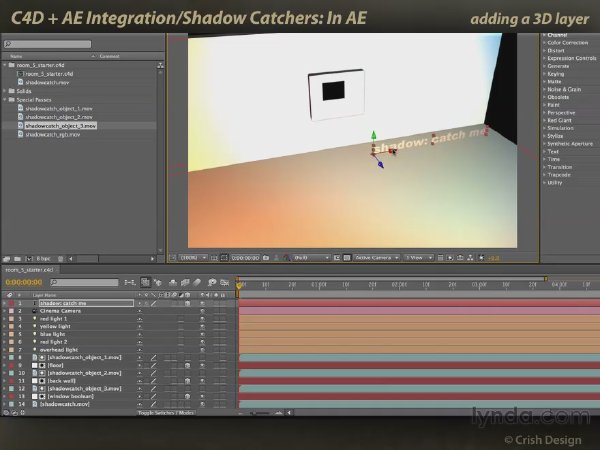Click the Project panel search field
This screenshot has height=450, width=600.
coord(47,44)
